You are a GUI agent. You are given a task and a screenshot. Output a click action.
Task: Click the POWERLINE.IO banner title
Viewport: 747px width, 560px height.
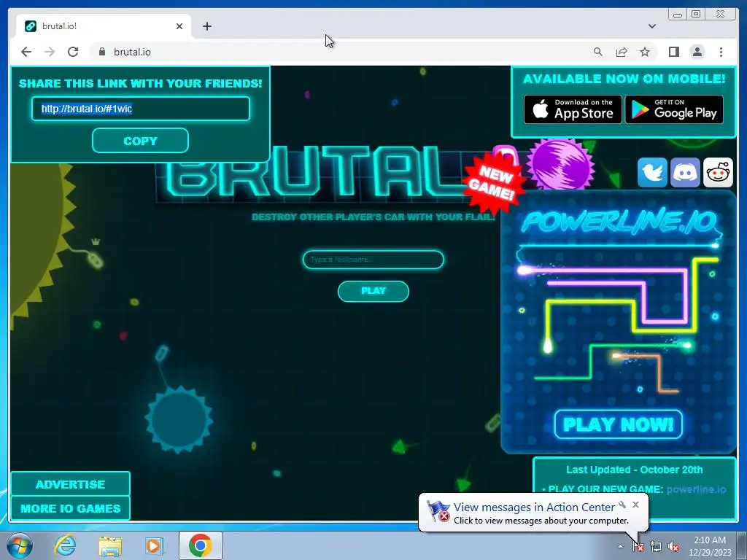[619, 222]
